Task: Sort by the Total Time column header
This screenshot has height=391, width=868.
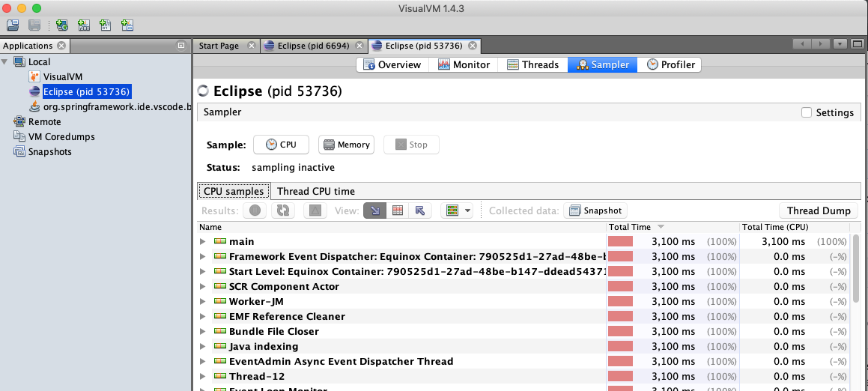Action: pos(673,227)
